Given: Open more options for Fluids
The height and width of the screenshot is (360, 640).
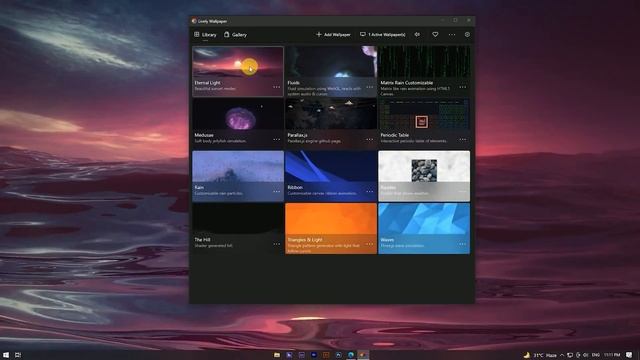Looking at the screenshot, I should coord(370,87).
